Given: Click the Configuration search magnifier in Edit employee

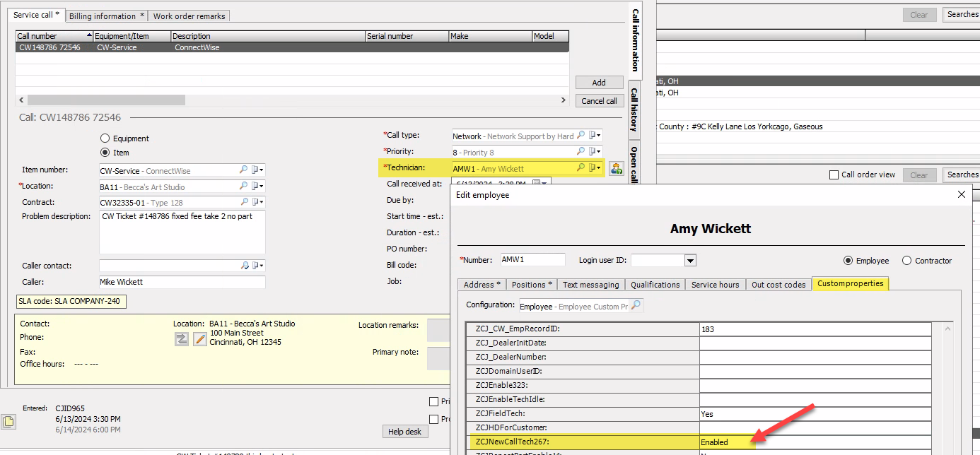Looking at the screenshot, I should tap(636, 305).
